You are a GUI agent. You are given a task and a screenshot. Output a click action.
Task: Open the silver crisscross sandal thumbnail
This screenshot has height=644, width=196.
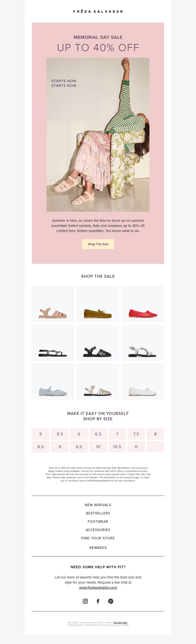pos(143,343)
